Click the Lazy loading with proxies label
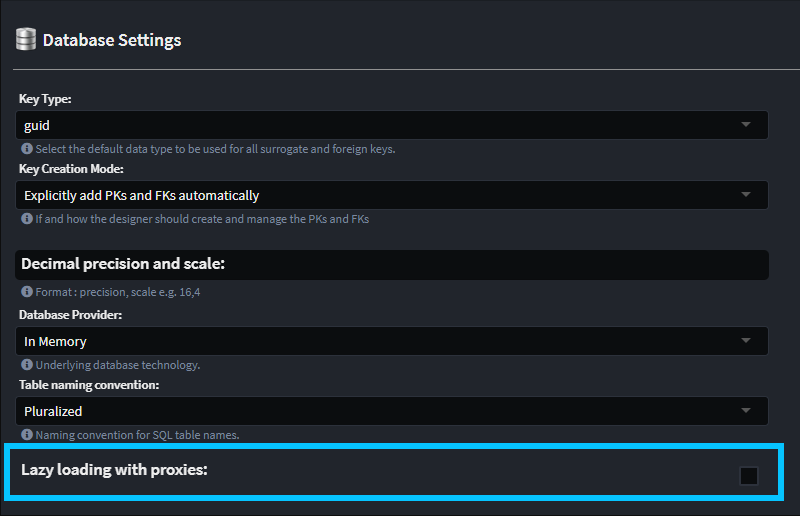 tap(114, 469)
